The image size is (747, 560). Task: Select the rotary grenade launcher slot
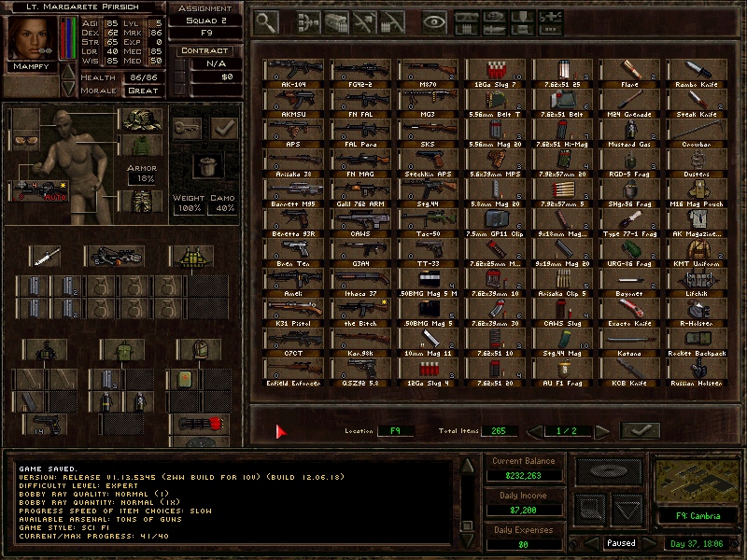tap(200, 424)
